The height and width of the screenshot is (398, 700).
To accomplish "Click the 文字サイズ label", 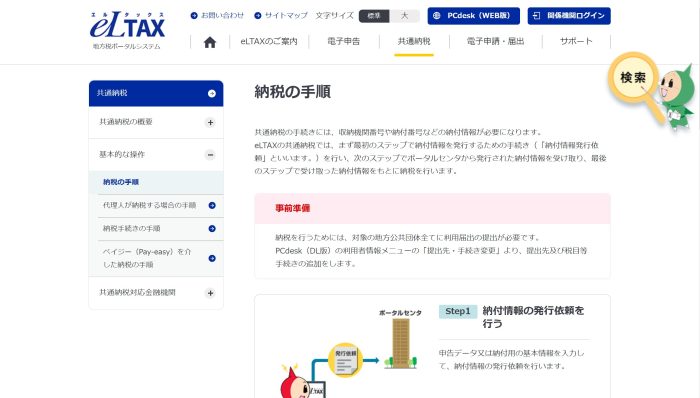I will (334, 15).
